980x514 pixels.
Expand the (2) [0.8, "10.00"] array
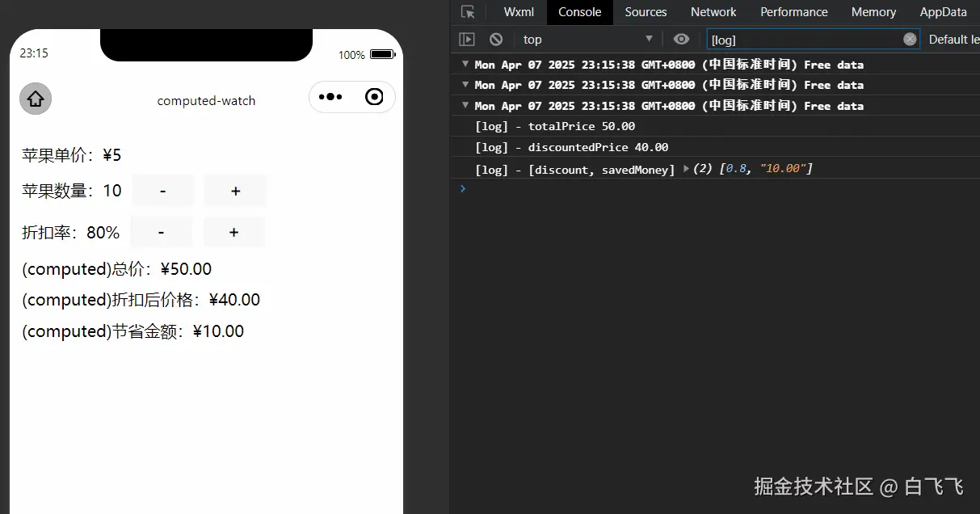686,168
